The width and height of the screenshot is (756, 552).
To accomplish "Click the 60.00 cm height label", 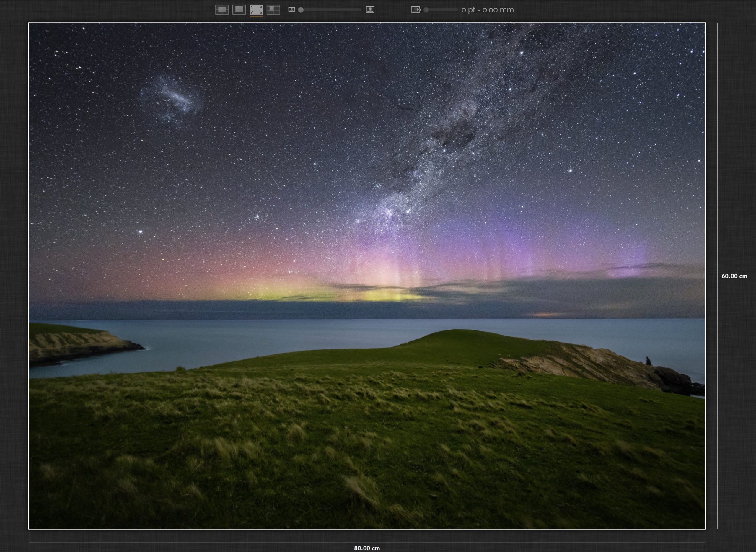I will pos(734,276).
